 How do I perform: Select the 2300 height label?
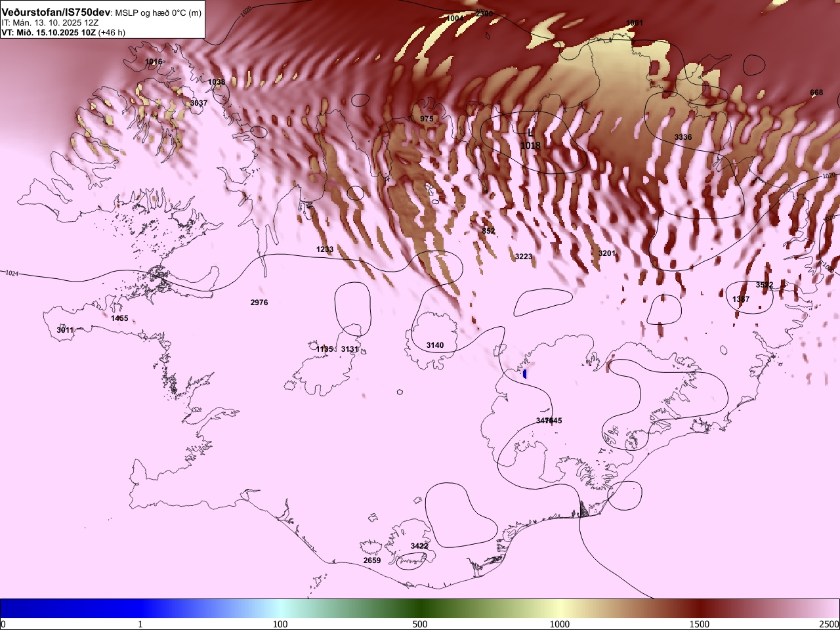(x=484, y=13)
